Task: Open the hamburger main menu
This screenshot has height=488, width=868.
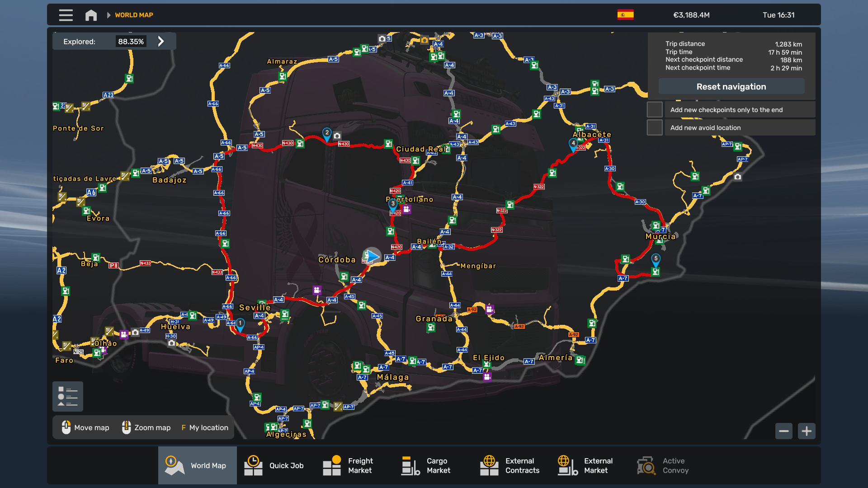Action: click(x=66, y=15)
